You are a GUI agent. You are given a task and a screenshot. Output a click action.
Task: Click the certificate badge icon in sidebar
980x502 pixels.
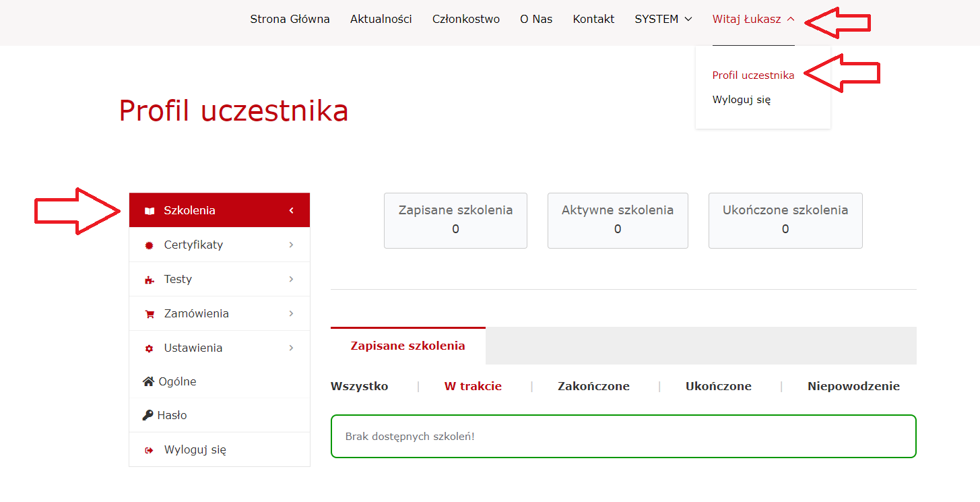(x=150, y=245)
